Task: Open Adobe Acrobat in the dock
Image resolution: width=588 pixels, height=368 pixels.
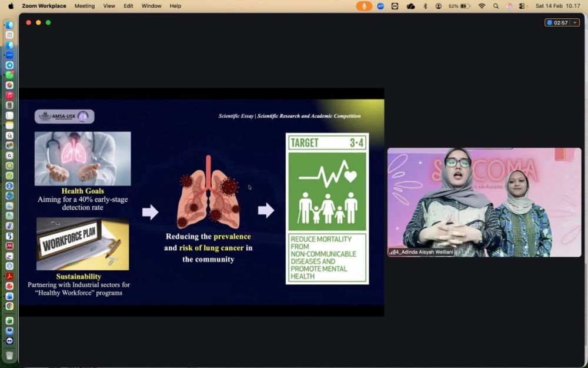Action: pos(9,276)
